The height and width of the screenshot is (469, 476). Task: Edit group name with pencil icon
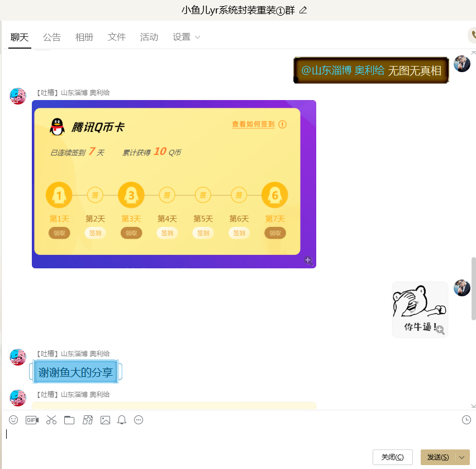click(303, 10)
